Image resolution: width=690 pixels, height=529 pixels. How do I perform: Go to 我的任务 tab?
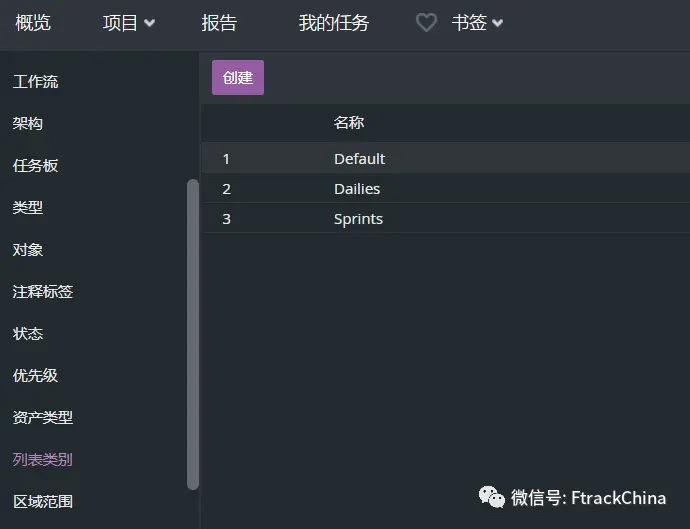(x=334, y=23)
